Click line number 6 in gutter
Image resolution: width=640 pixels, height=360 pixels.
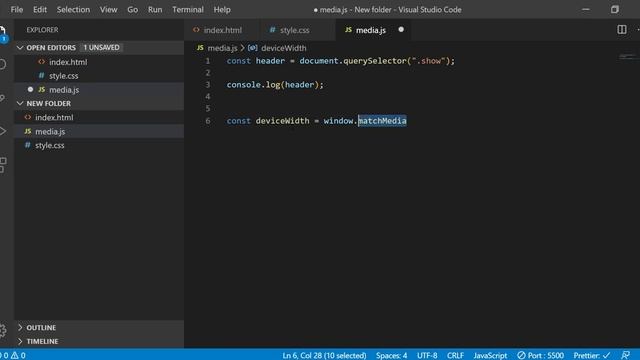point(207,121)
